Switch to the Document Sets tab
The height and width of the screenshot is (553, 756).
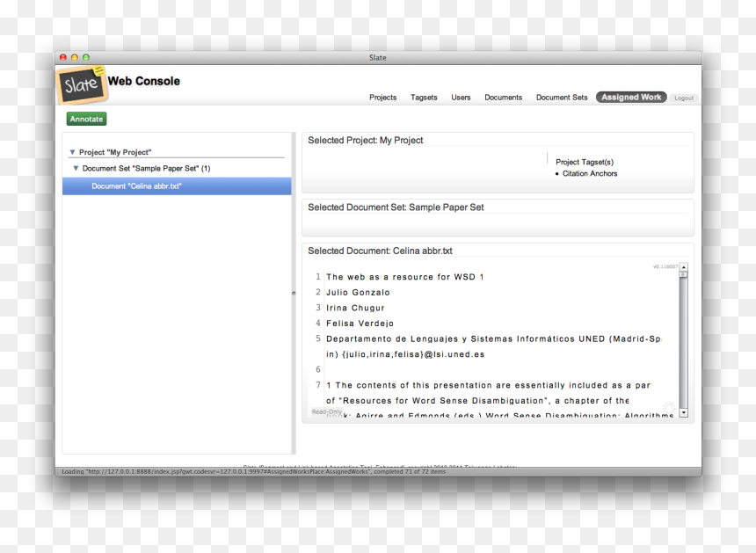point(562,98)
